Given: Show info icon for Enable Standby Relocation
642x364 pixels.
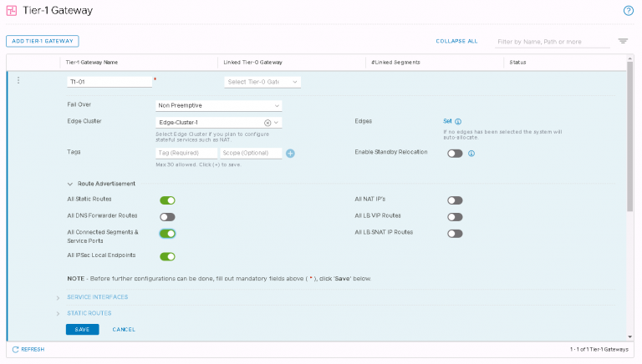Looking at the screenshot, I should coord(471,154).
